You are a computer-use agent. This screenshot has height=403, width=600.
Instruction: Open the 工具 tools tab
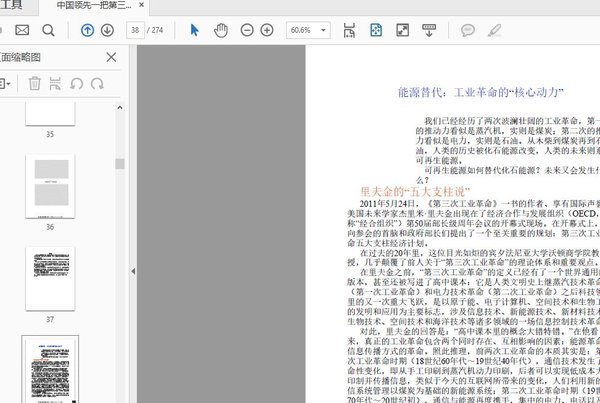12,6
